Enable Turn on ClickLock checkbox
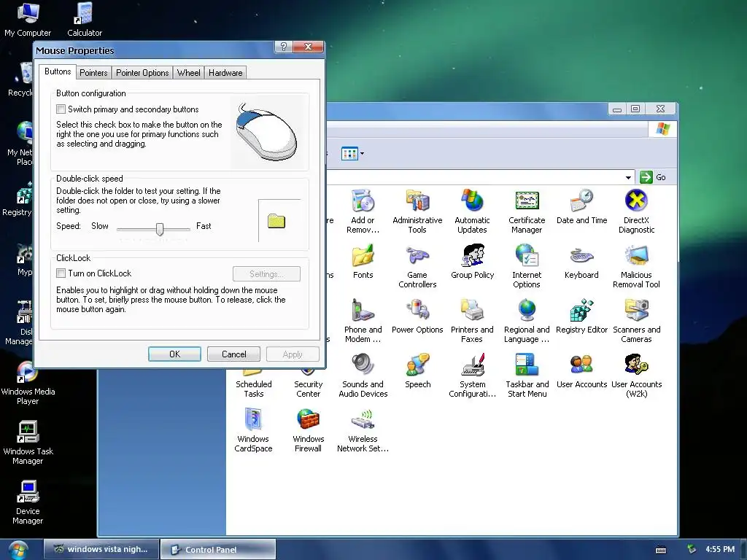The height and width of the screenshot is (560, 747). click(61, 273)
